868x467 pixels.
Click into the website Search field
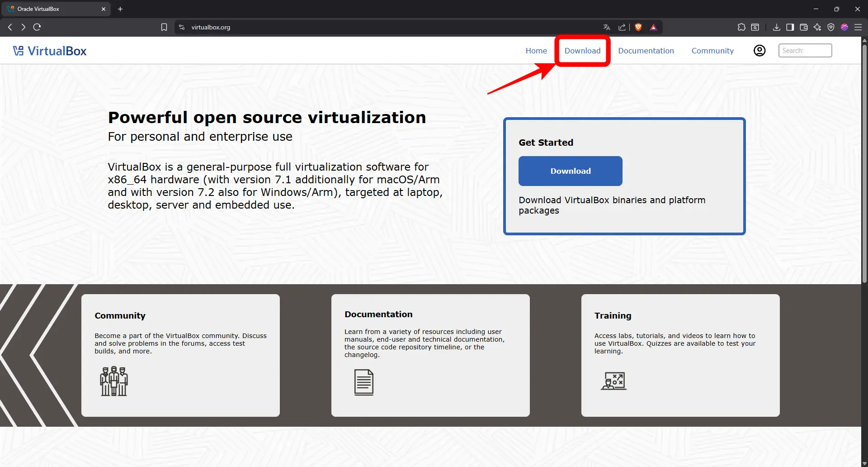click(805, 51)
